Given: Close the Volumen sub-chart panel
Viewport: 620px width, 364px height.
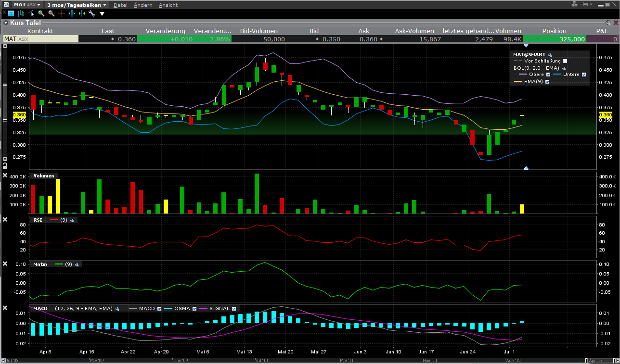Looking at the screenshot, I should point(5,176).
